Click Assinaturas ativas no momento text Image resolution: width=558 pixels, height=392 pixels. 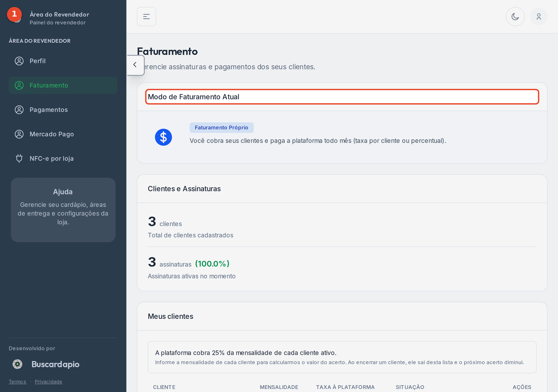pyautogui.click(x=192, y=276)
